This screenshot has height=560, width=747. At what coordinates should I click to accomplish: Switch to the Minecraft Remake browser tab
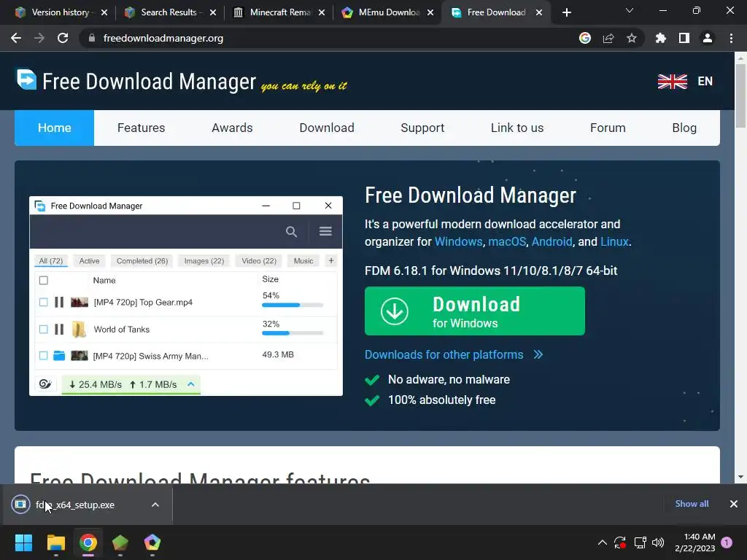[279, 12]
